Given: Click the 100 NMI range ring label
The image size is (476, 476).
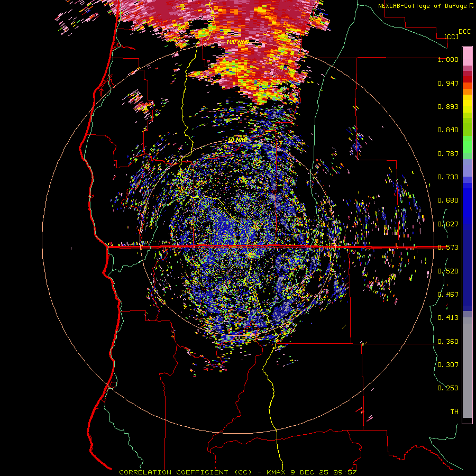Looking at the screenshot, I should pyautogui.click(x=237, y=42).
